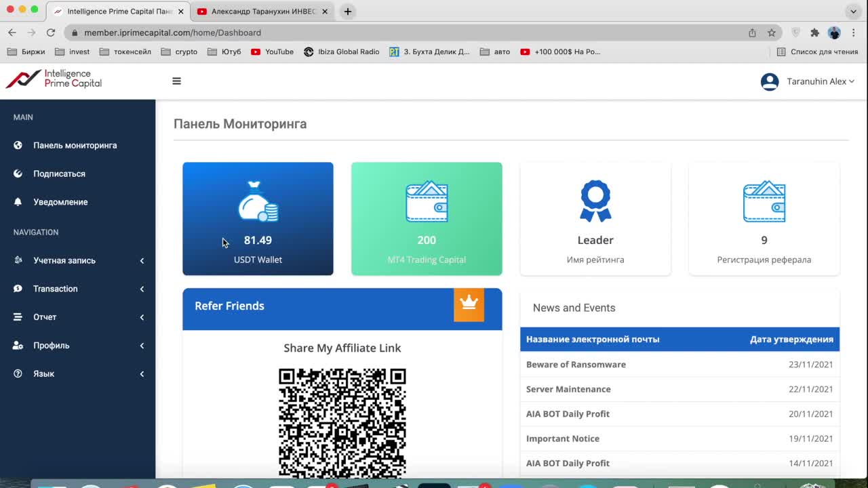
Task: Click the bell icon beside Уведомление
Action: tap(18, 202)
